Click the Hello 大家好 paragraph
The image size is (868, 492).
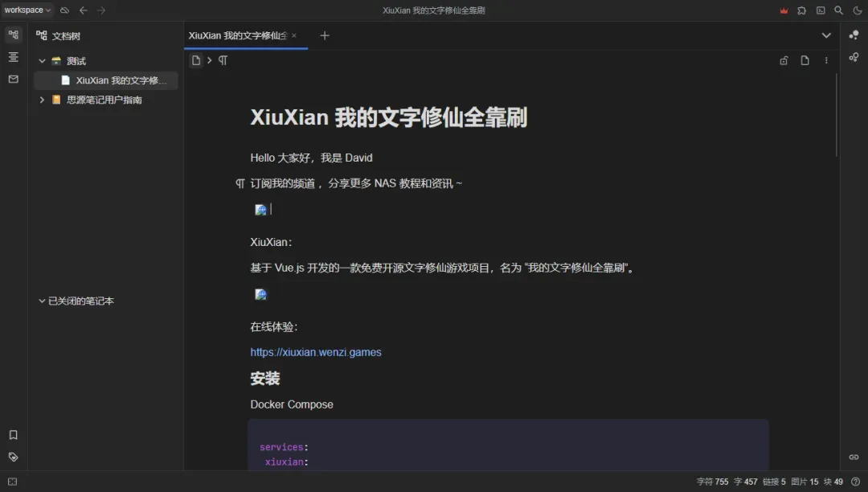(311, 158)
